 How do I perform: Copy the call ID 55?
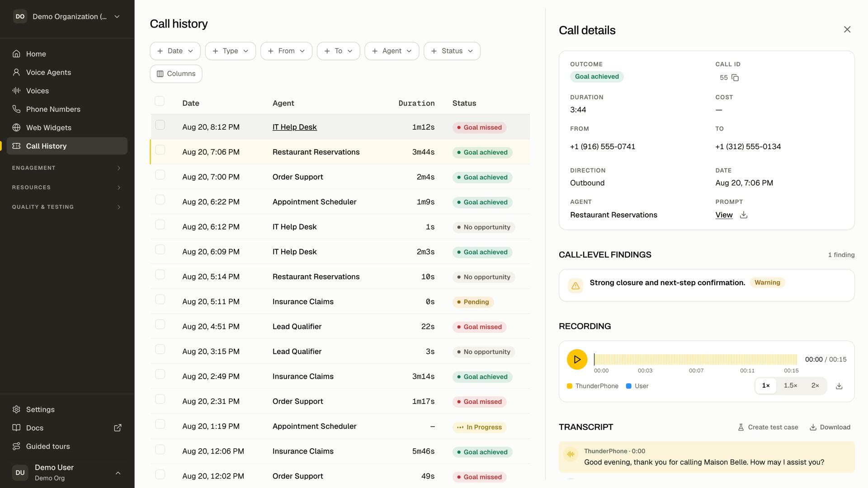pyautogui.click(x=735, y=78)
